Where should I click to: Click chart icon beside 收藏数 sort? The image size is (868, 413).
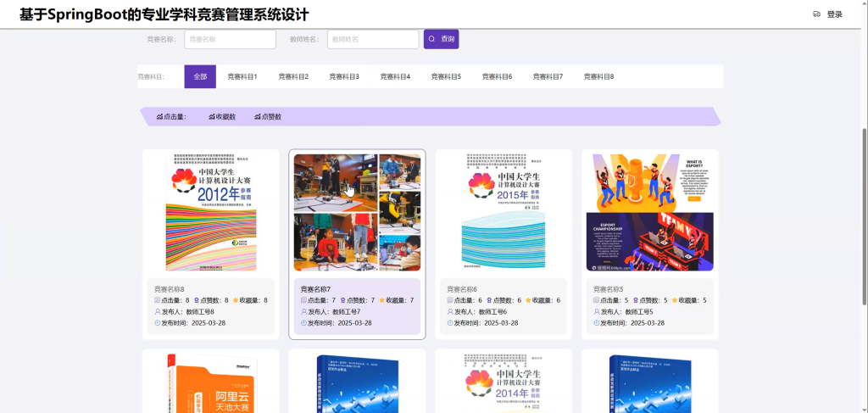211,117
